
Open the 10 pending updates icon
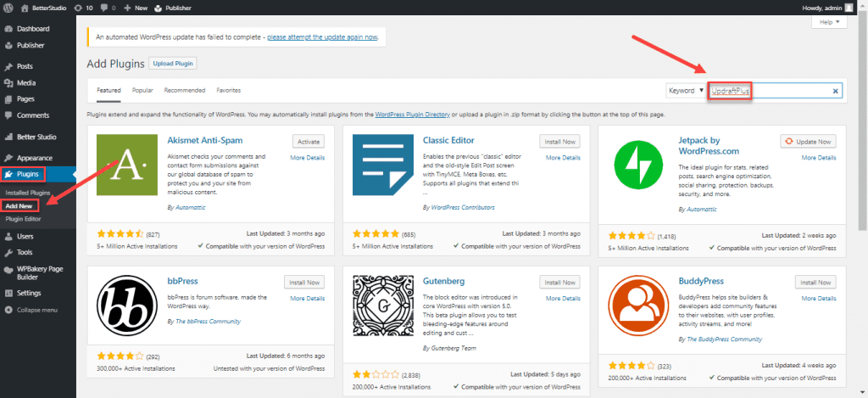click(83, 8)
